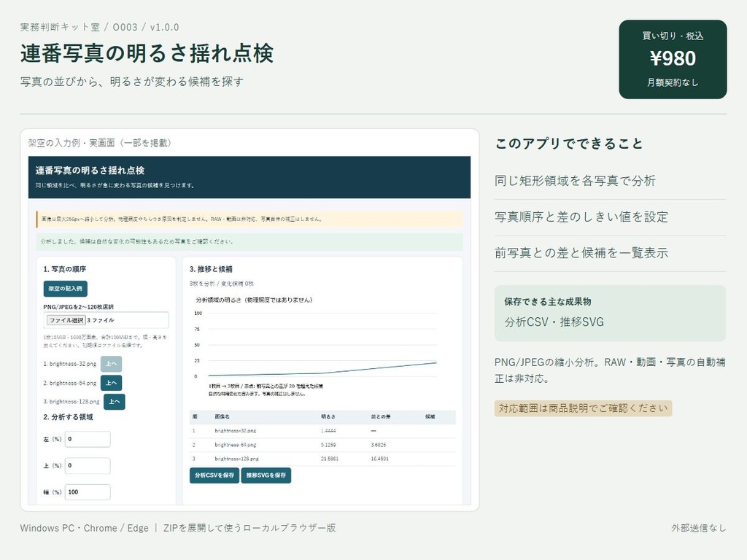Click the 明るさ column header

point(328,416)
